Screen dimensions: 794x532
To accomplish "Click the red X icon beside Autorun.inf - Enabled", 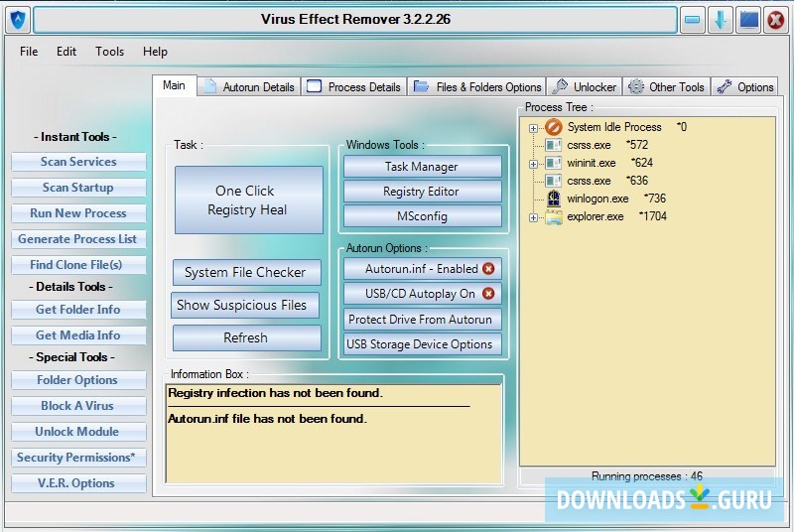I will tap(488, 269).
